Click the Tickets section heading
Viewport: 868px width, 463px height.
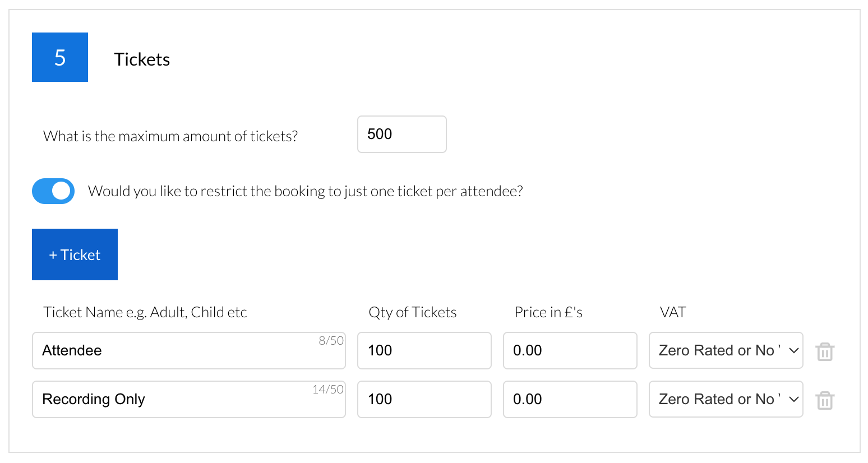(142, 59)
